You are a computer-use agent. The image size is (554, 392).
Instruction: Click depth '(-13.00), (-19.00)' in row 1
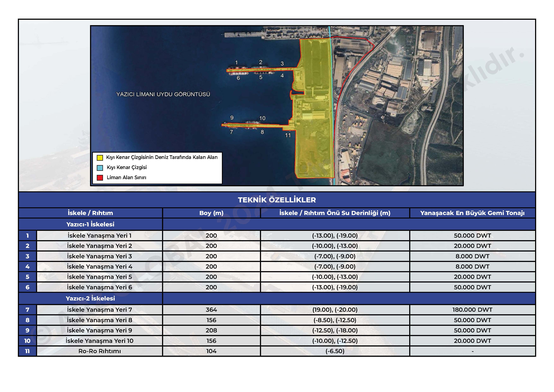(335, 236)
